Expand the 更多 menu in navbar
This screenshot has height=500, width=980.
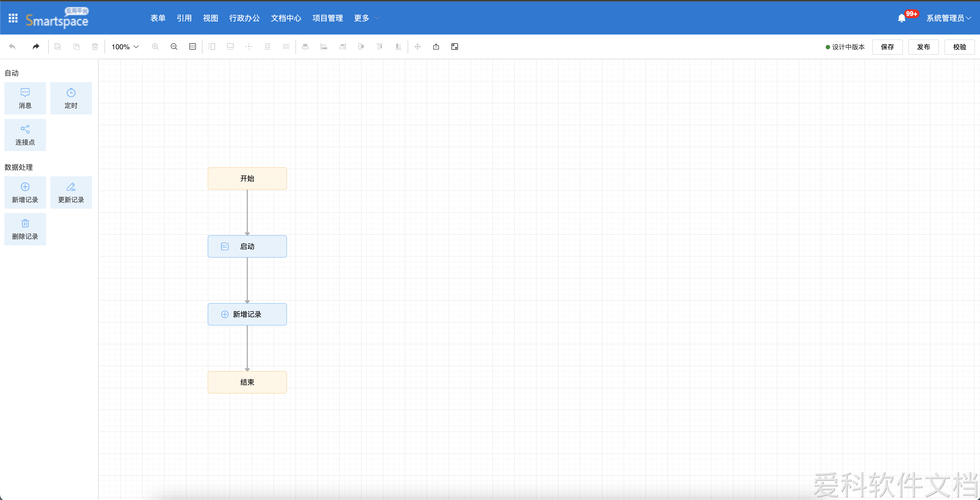366,18
